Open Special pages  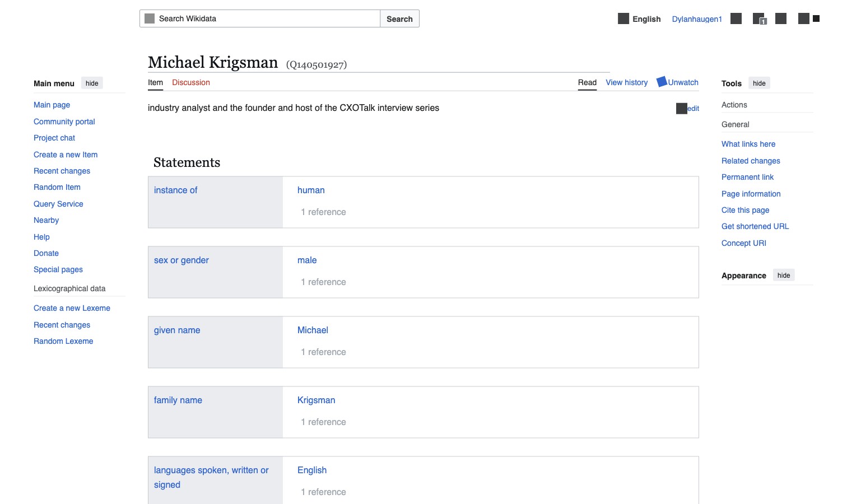pos(58,269)
